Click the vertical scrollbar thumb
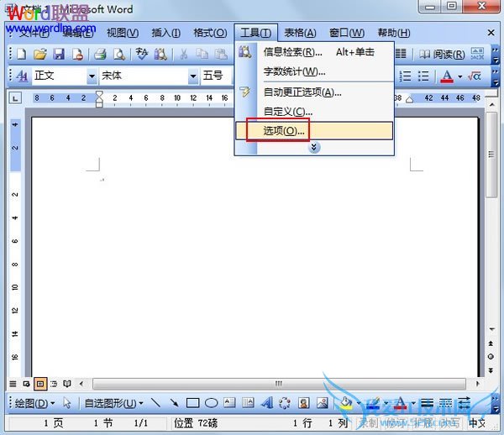Viewport: 504px width, 435px height. click(491, 155)
